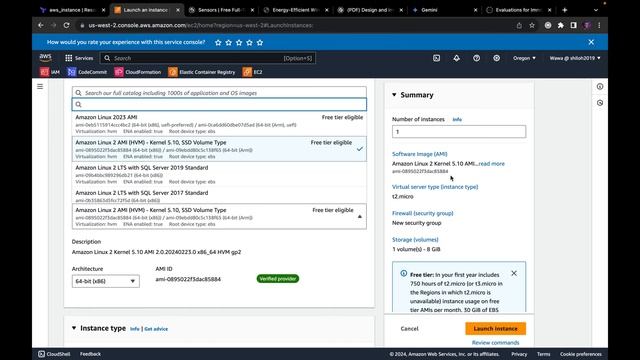Open the Wawa @ shiloh2019 account menu

pyautogui.click(x=575, y=58)
